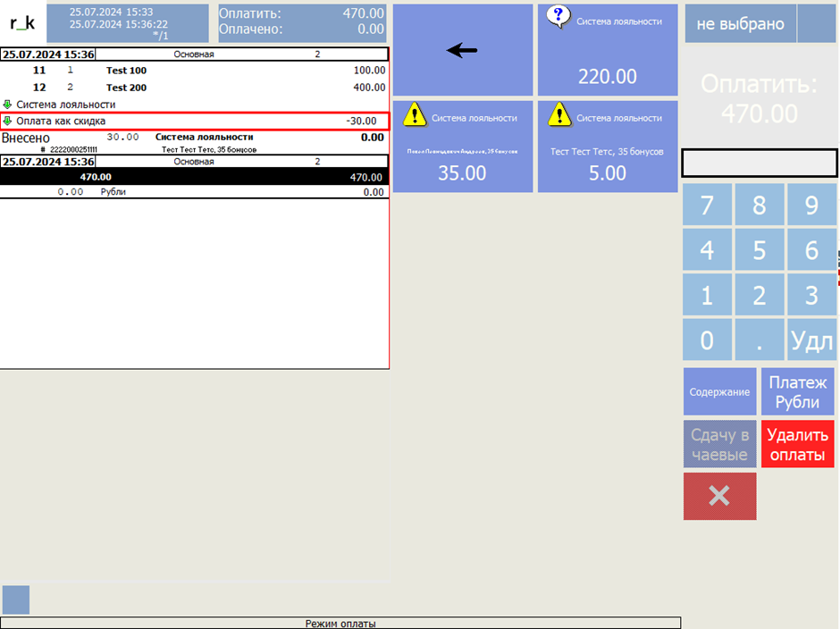
Task: Select the 220.00 loyalty tile with question mark
Action: click(x=608, y=50)
